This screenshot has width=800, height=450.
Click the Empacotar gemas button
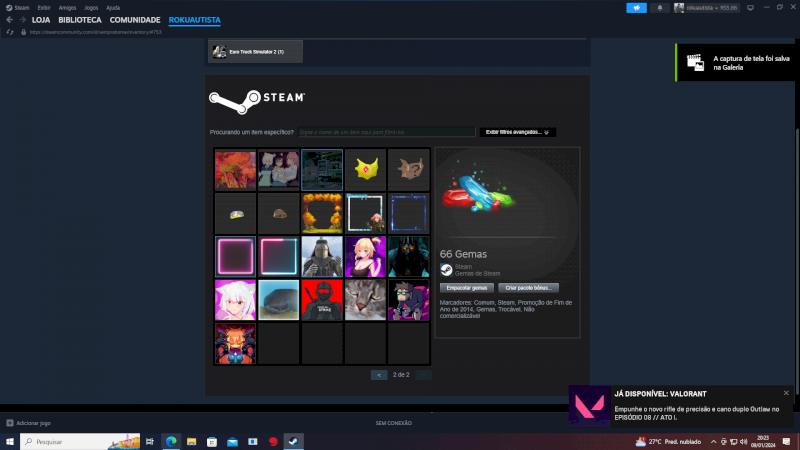(467, 288)
